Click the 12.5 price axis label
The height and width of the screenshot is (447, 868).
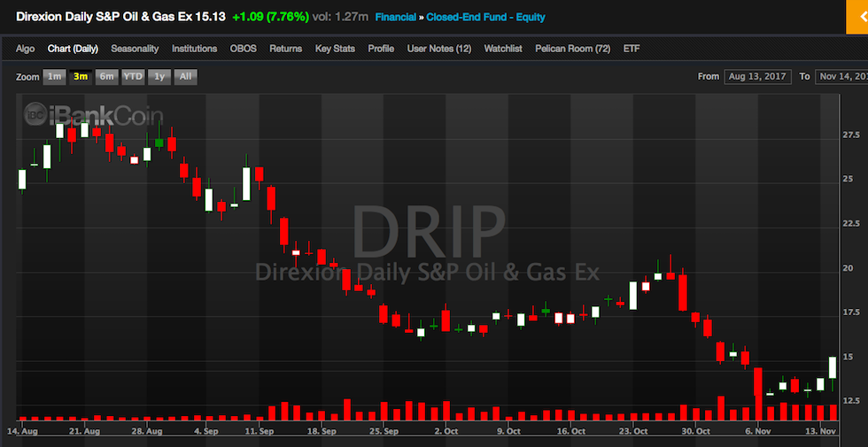pos(851,400)
